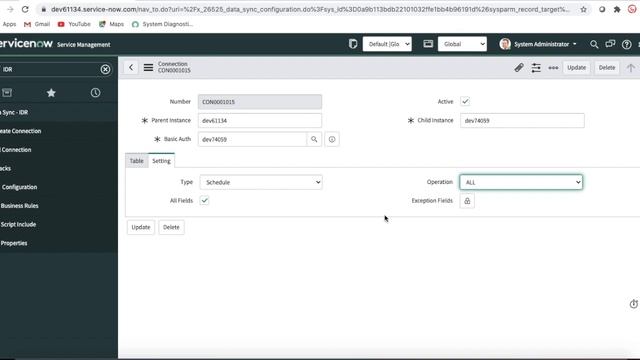Click the browser reload icon
640x360 pixels.
click(x=25, y=9)
